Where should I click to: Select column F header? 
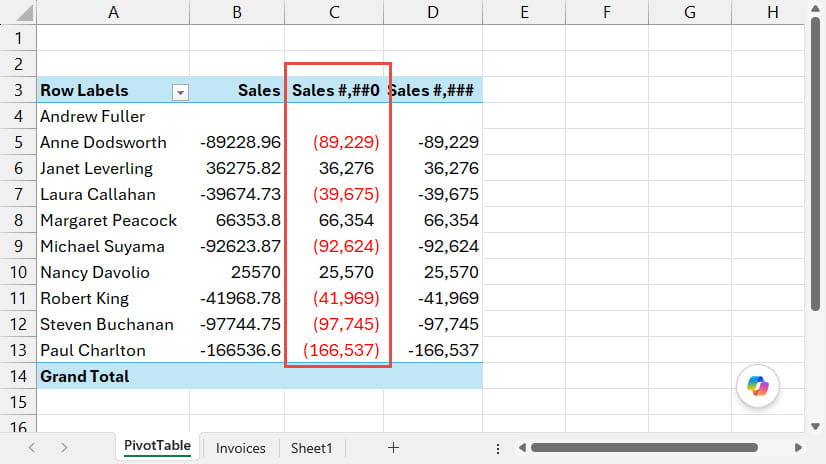[607, 12]
